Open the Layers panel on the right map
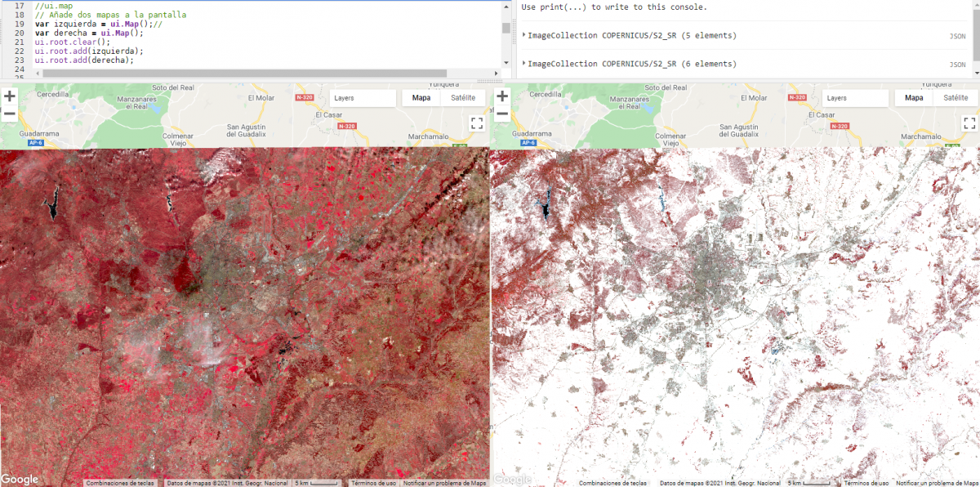The height and width of the screenshot is (487, 980). click(855, 97)
